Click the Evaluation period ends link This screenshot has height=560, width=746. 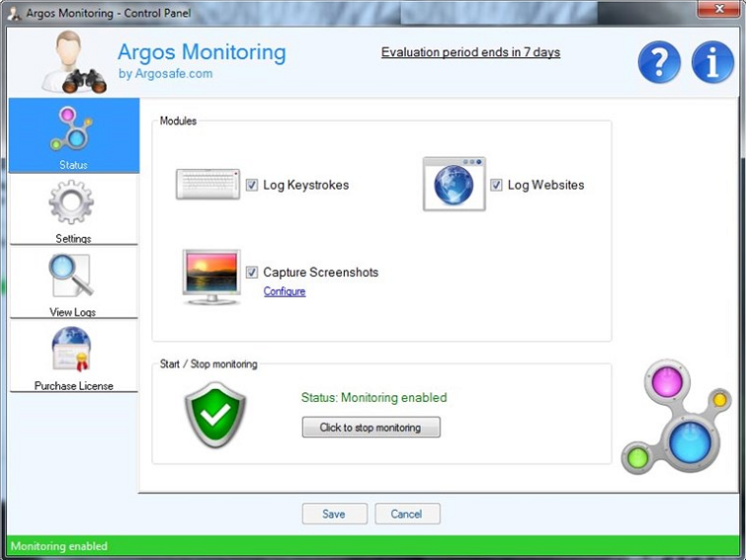coord(470,52)
